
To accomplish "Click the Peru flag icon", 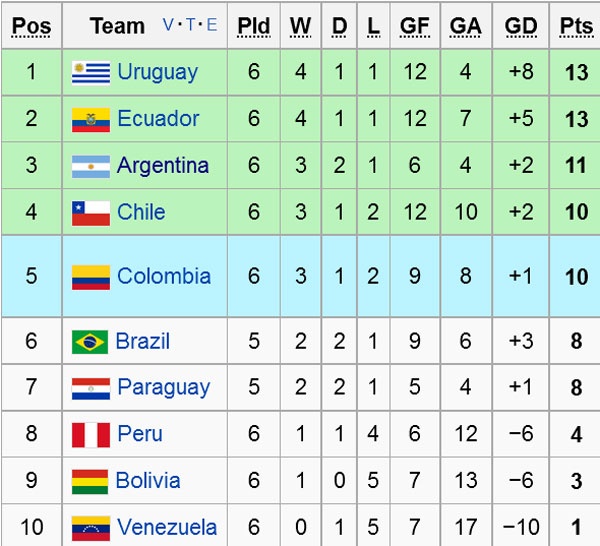I will coord(91,434).
